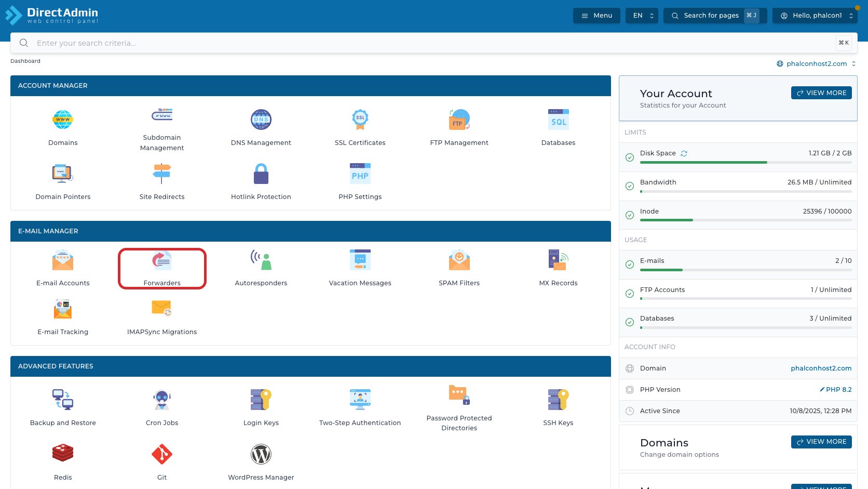
Task: Refresh Disk Space usage icon
Action: 684,153
